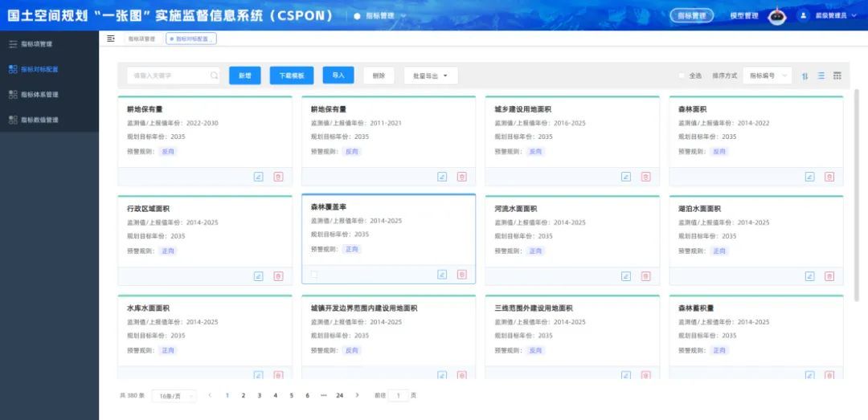The image size is (868, 420).
Task: Click the edit icon on the 森林面积 card
Action: [x=810, y=177]
